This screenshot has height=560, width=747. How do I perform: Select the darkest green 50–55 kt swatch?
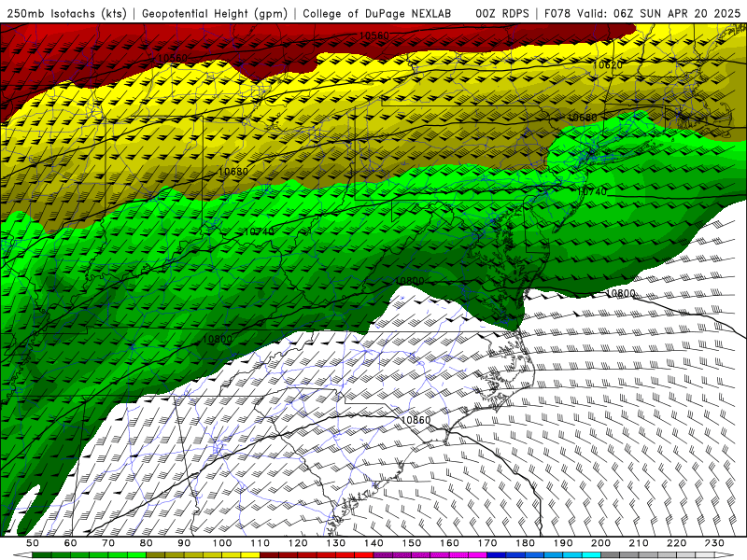point(42,555)
